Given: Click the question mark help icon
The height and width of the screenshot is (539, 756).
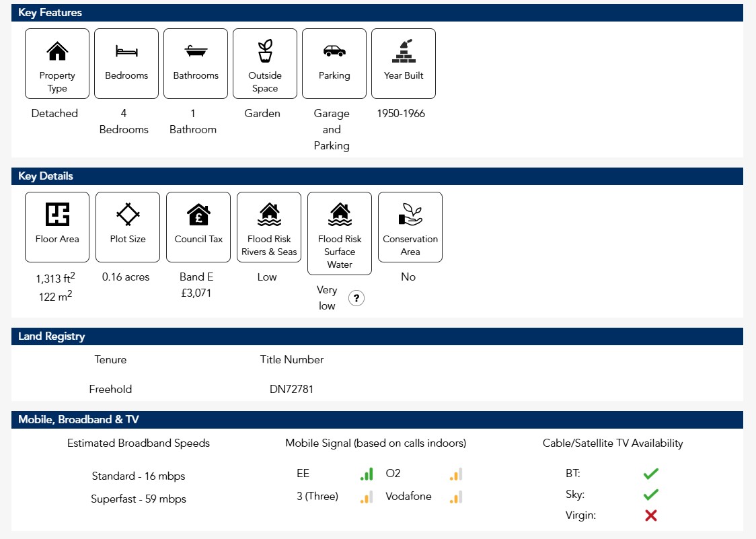Looking at the screenshot, I should 356,298.
